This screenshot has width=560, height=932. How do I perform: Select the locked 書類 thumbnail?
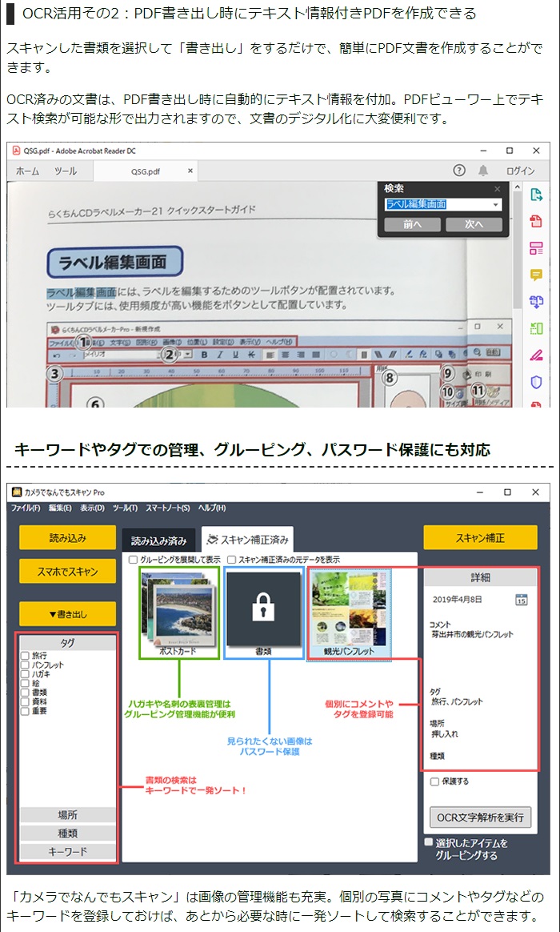(x=264, y=613)
